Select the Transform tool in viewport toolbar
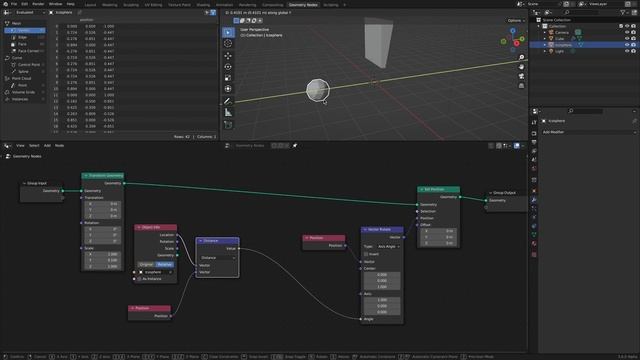The height and width of the screenshot is (360, 640). (228, 89)
